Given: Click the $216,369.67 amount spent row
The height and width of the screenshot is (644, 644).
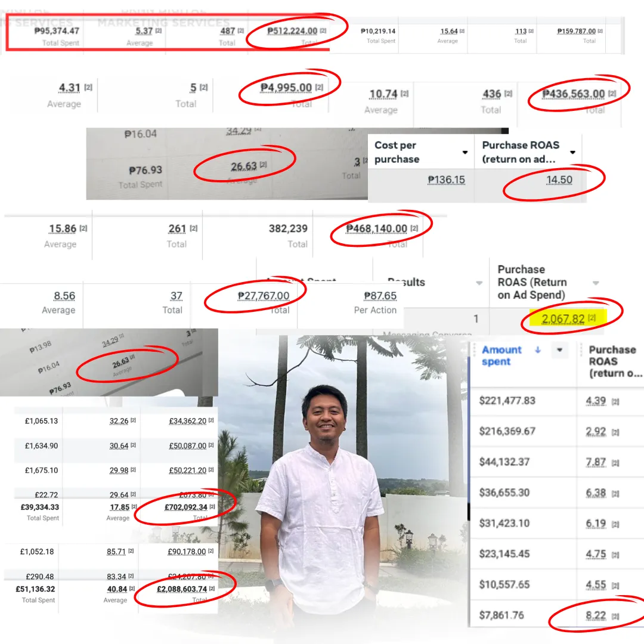Looking at the screenshot, I should (507, 431).
